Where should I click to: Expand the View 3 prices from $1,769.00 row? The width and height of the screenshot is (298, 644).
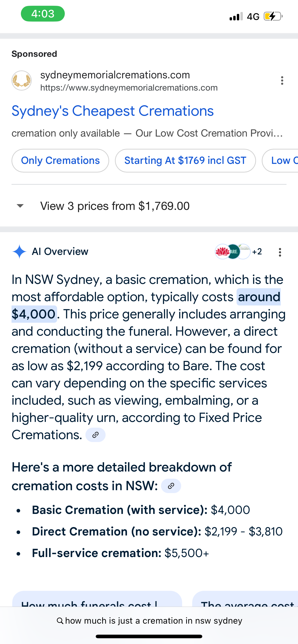tap(115, 206)
